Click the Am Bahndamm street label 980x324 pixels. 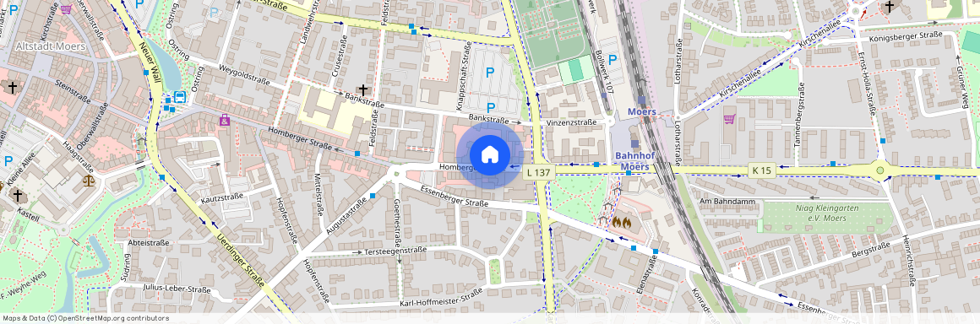pos(727,202)
